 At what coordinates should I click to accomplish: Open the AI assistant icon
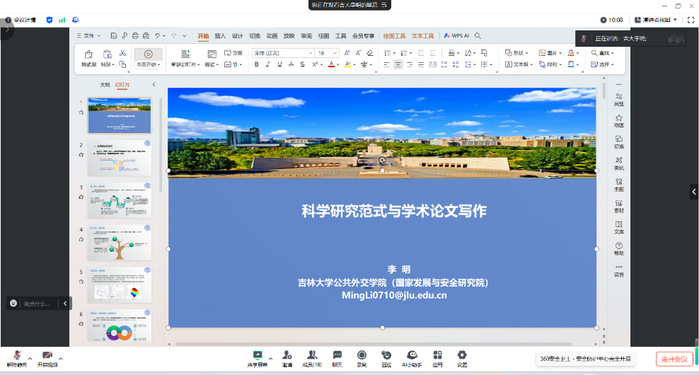pyautogui.click(x=412, y=359)
